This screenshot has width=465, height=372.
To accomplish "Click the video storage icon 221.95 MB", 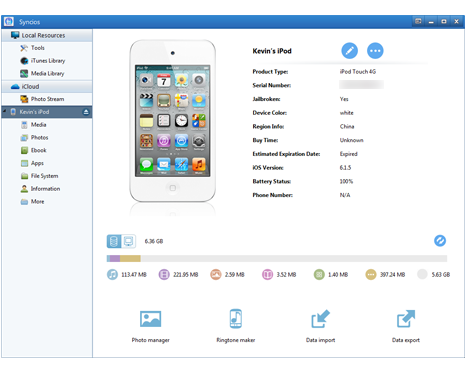I will point(164,275).
